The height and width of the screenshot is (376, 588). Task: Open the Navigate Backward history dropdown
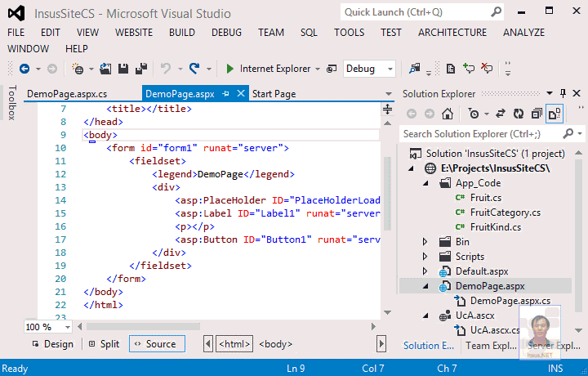tap(38, 69)
